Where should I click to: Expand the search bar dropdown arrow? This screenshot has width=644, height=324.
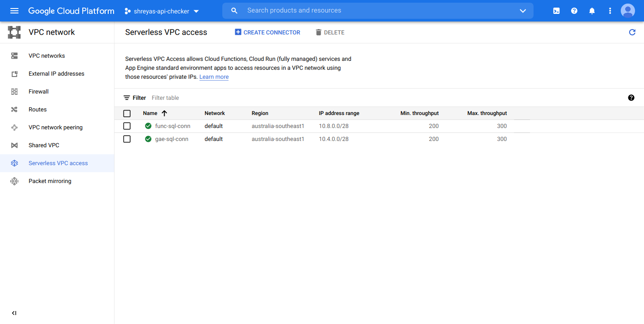(523, 10)
